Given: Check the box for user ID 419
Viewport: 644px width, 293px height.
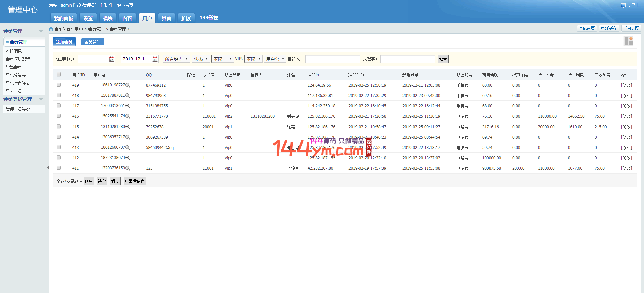Looking at the screenshot, I should click(x=59, y=85).
